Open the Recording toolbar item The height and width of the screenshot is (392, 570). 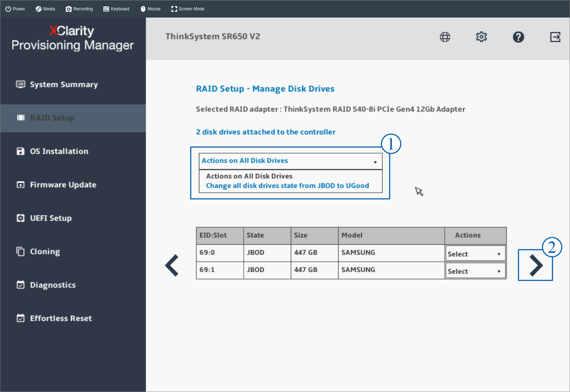79,9
